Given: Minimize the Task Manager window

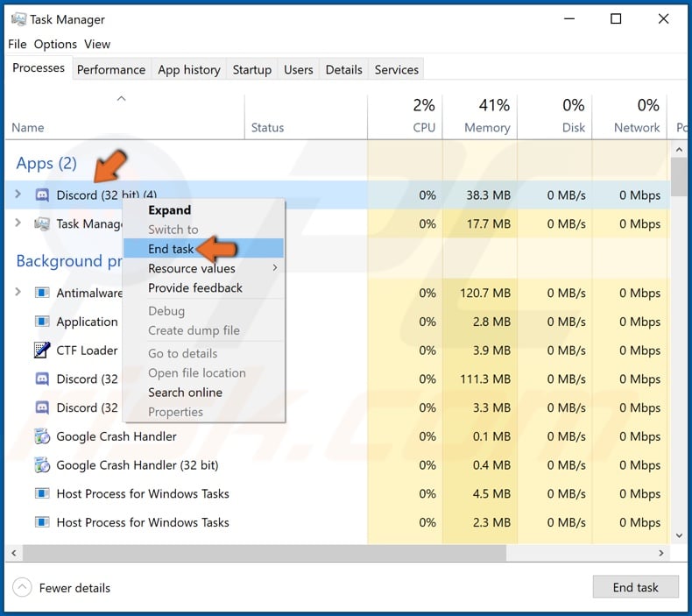Looking at the screenshot, I should (x=569, y=19).
